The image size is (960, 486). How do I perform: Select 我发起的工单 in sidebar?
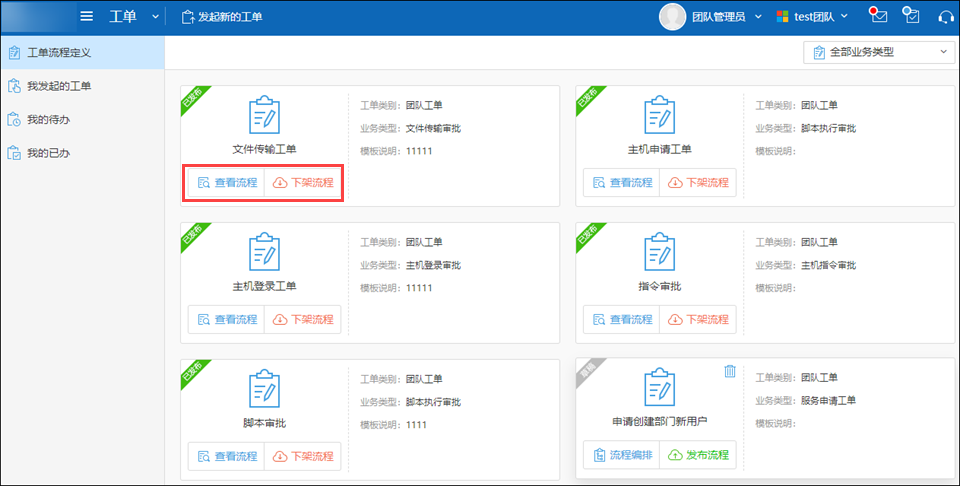click(59, 86)
